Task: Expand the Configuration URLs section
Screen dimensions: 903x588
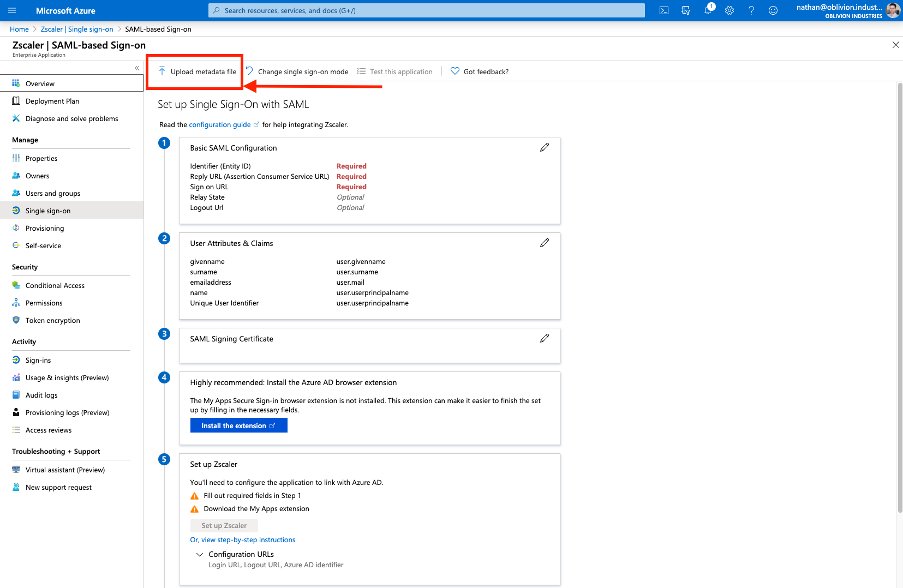Action: (x=200, y=554)
